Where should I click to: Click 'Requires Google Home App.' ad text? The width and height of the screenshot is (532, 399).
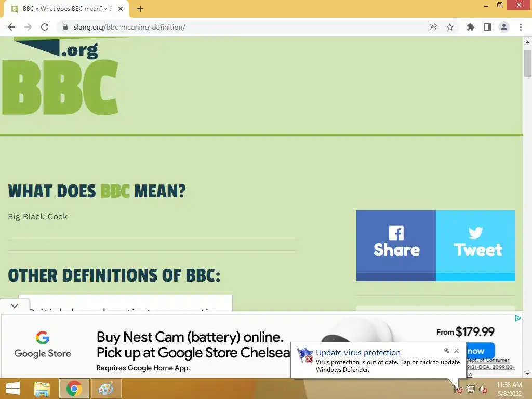point(143,368)
